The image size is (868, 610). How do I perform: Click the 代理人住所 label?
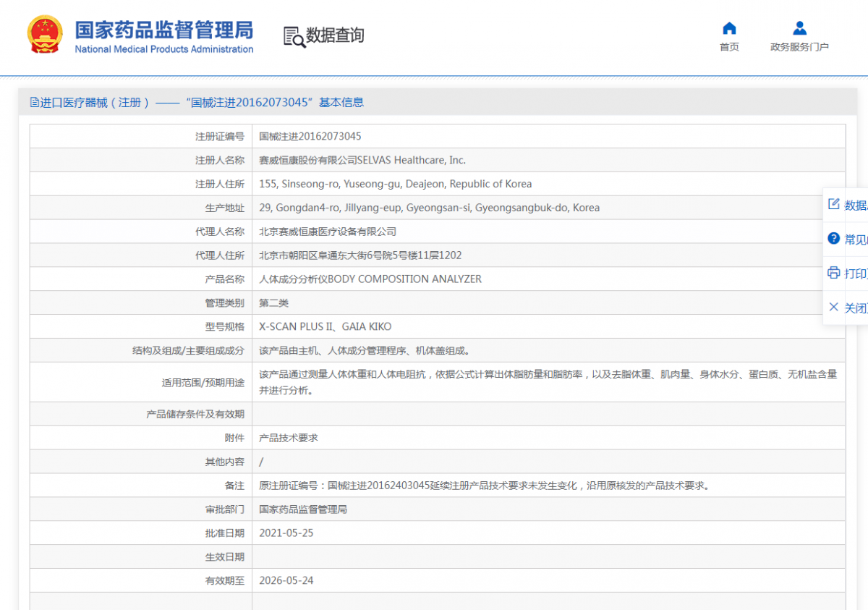pos(220,255)
